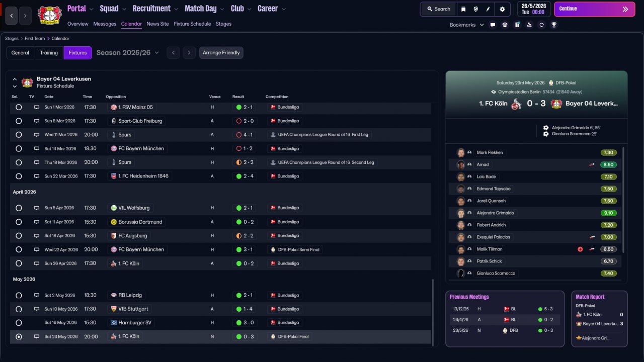Screen dimensions: 644x362
Task: Switch to the General calendar view
Action: click(x=20, y=53)
